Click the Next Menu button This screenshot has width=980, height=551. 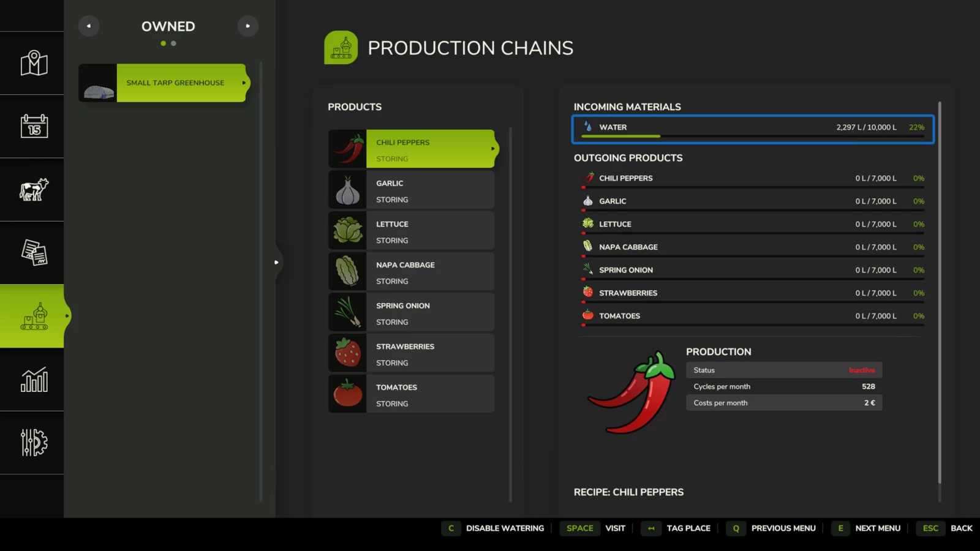tap(866, 528)
